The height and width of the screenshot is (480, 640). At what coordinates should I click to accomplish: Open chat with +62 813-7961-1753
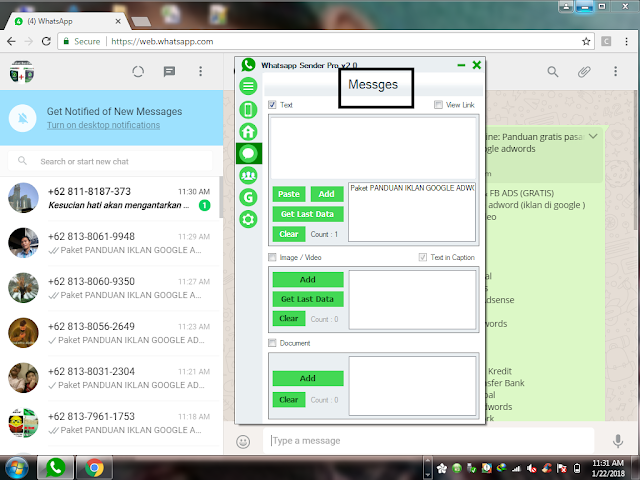[110, 423]
